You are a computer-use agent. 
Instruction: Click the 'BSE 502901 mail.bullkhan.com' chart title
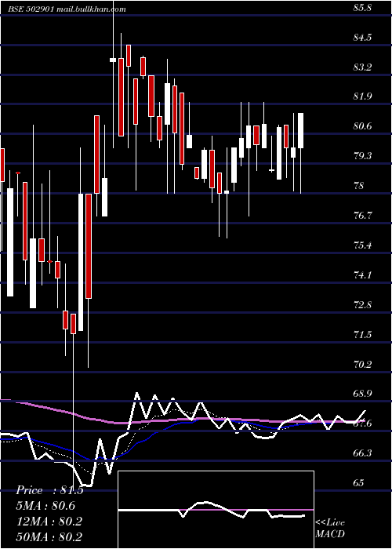(67, 9)
